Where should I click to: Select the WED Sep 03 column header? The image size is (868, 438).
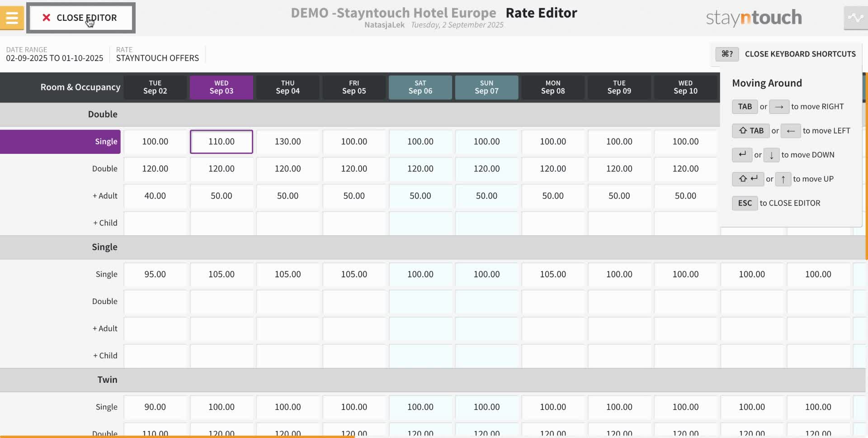222,87
